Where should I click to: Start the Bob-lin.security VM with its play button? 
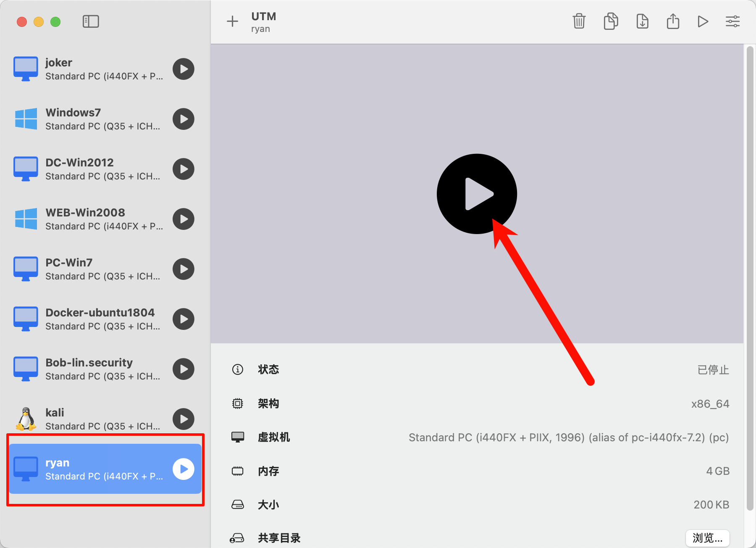[184, 369]
